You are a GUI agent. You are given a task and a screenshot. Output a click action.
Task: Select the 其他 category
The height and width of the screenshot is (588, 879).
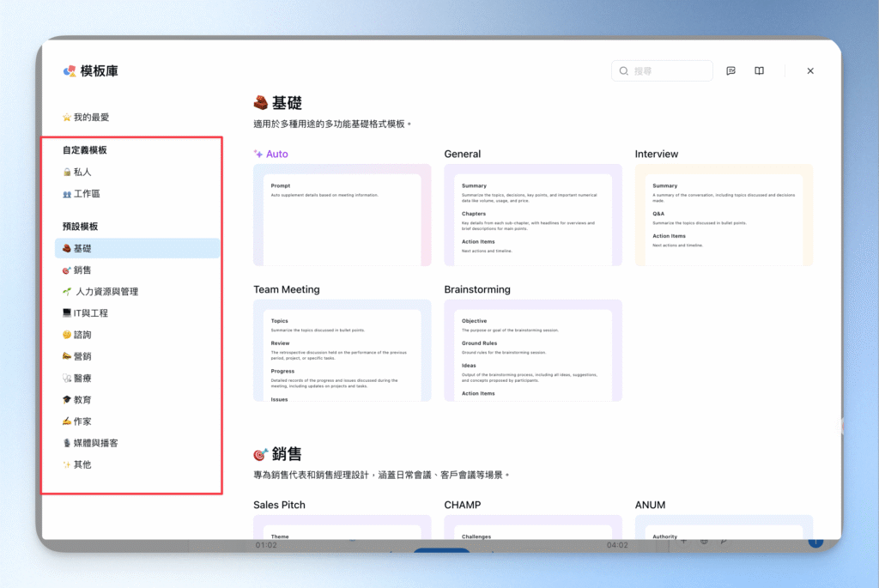tap(76, 464)
